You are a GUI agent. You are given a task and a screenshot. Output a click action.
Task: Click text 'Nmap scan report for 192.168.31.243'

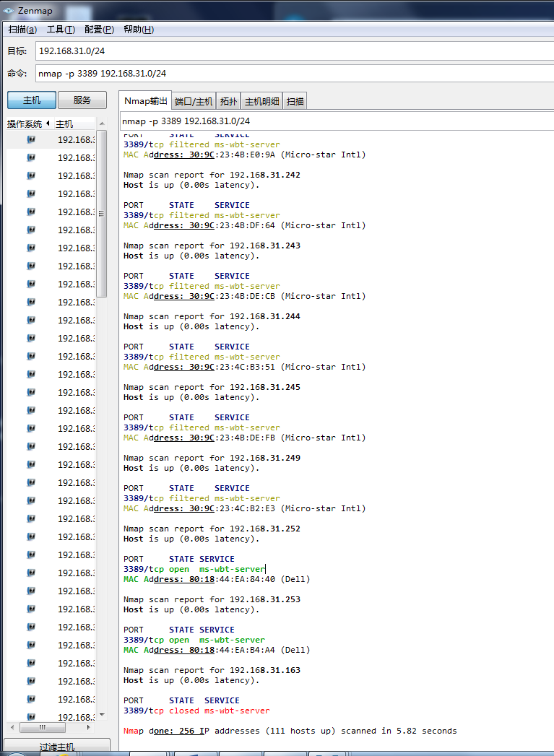click(212, 246)
